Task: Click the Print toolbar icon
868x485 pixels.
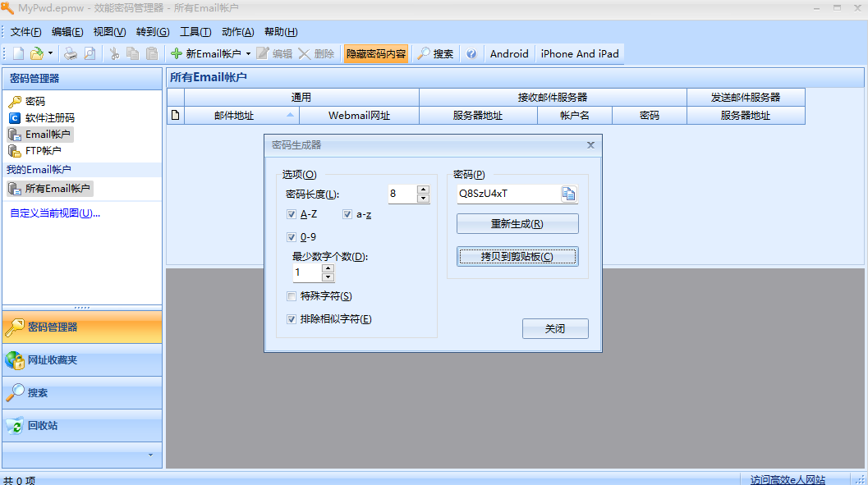Action: coord(71,53)
